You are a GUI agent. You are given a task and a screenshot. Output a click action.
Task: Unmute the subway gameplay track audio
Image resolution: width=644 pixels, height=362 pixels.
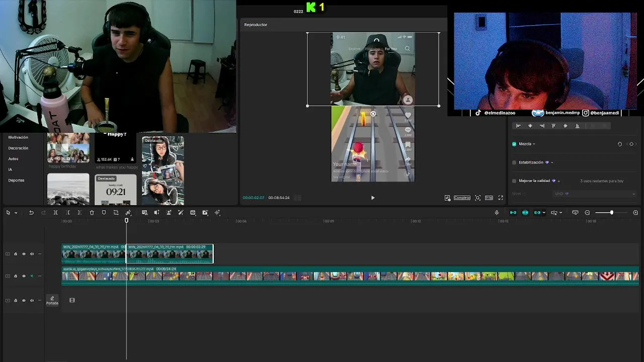coord(32,276)
